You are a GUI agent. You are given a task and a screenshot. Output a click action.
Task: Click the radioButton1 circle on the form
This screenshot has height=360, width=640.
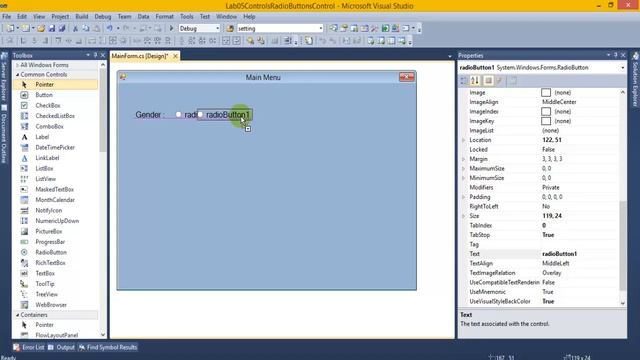(200, 115)
